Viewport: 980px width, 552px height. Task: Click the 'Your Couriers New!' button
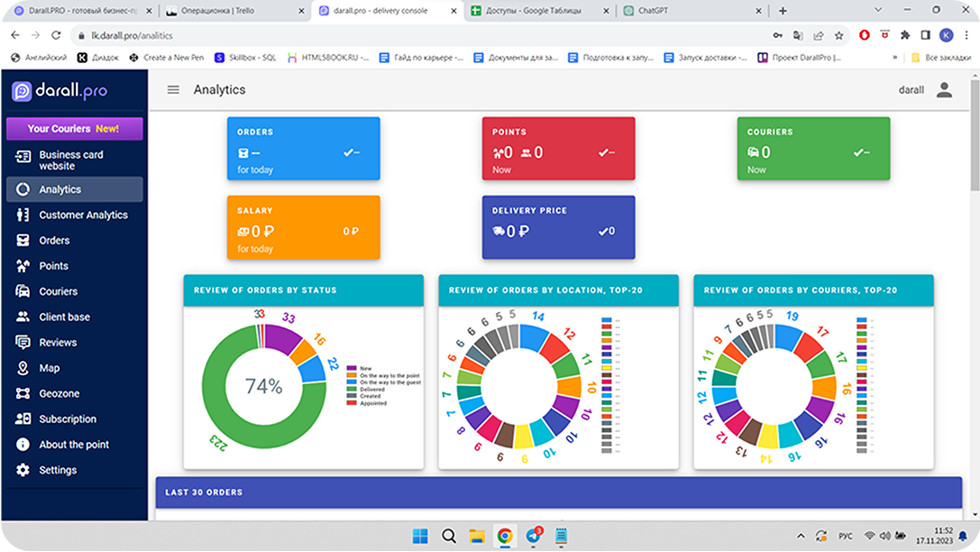pyautogui.click(x=74, y=129)
